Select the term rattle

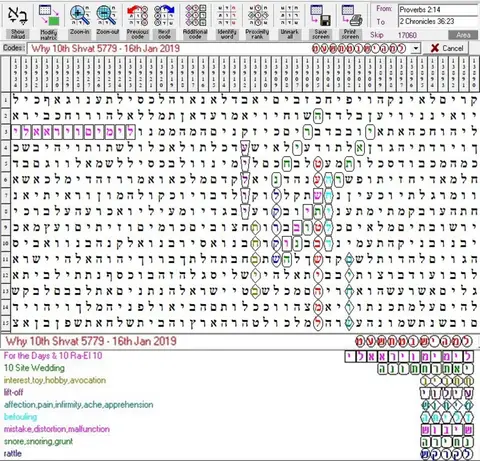13,454
